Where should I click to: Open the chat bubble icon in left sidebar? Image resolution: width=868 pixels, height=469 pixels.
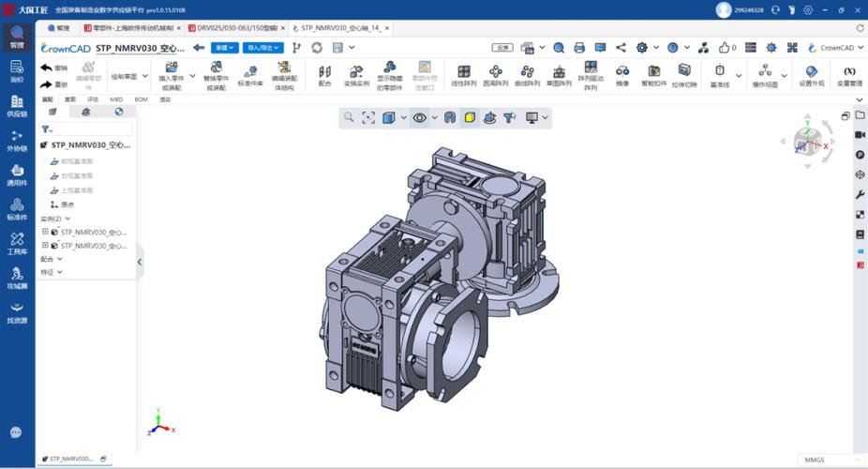[16, 432]
